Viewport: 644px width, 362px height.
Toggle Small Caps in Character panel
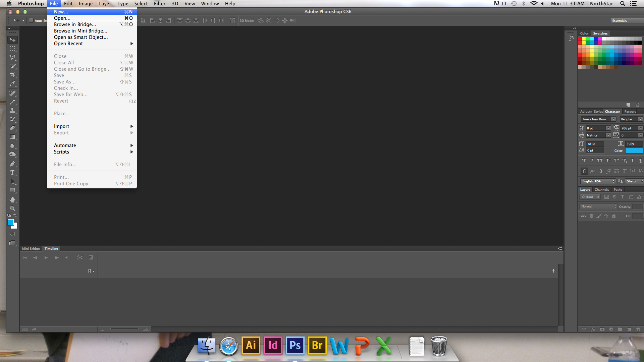(x=608, y=161)
